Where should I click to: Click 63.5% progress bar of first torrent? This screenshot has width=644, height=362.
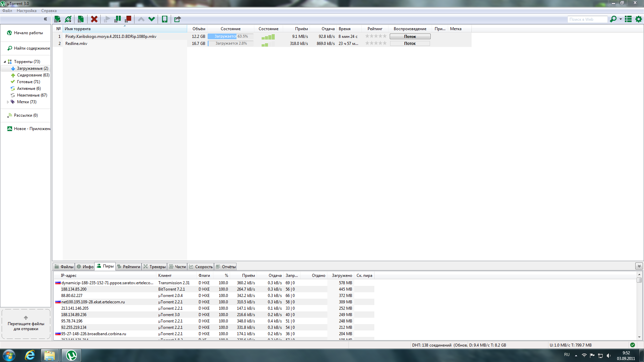click(x=230, y=37)
